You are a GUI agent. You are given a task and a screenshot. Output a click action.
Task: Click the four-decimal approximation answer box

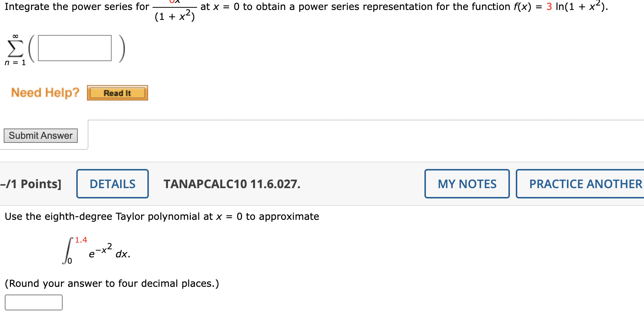click(x=33, y=302)
